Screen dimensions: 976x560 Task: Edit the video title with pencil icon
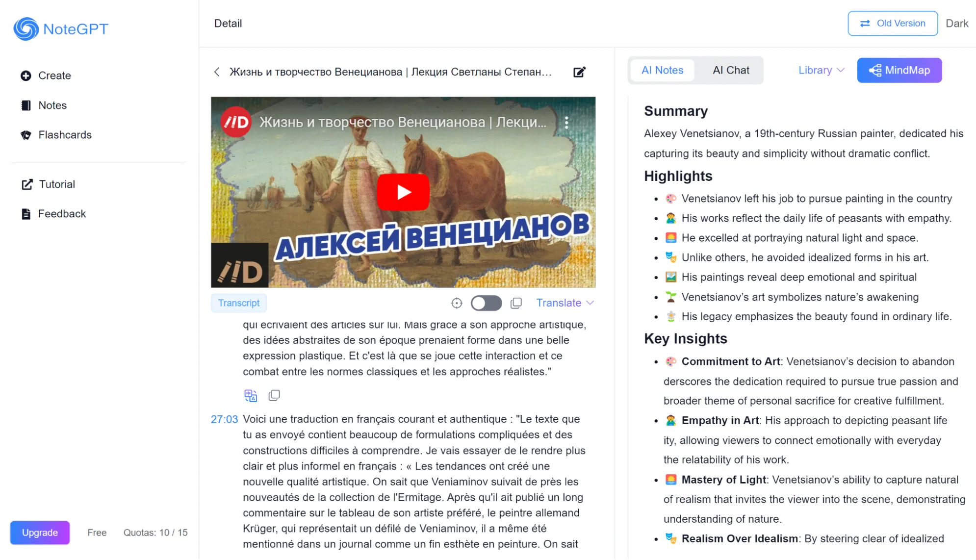[x=579, y=72]
